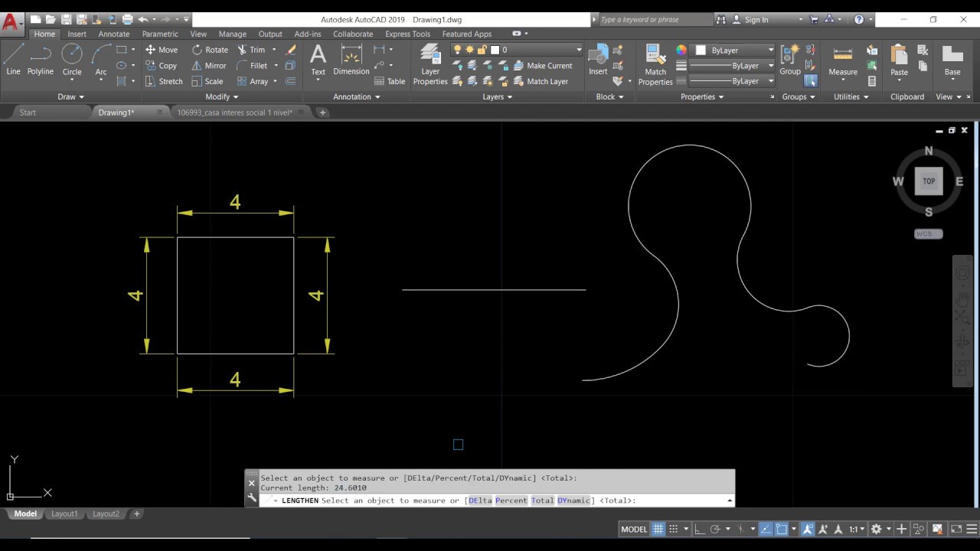980x551 pixels.
Task: Expand the Utilities panel
Action: pos(851,96)
